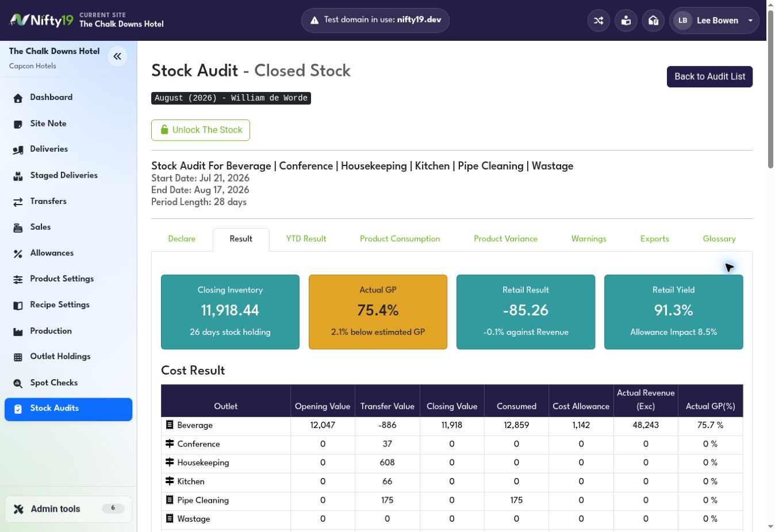Click the Conference outlet signpost icon
The width and height of the screenshot is (775, 532).
click(x=170, y=444)
